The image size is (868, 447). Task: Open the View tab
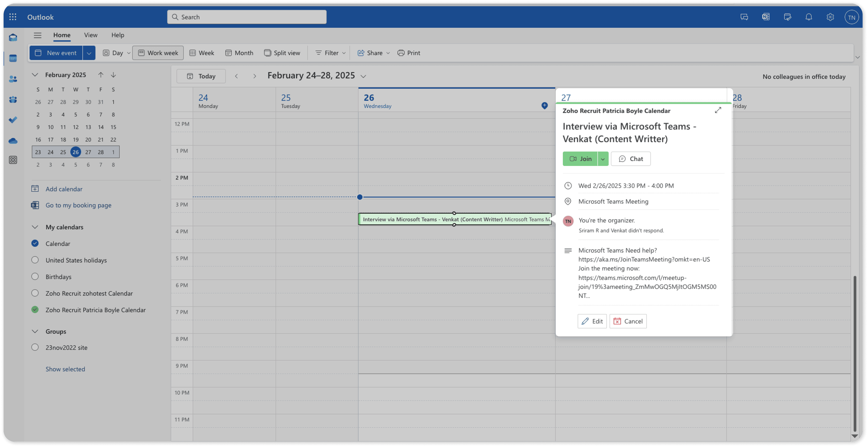91,35
